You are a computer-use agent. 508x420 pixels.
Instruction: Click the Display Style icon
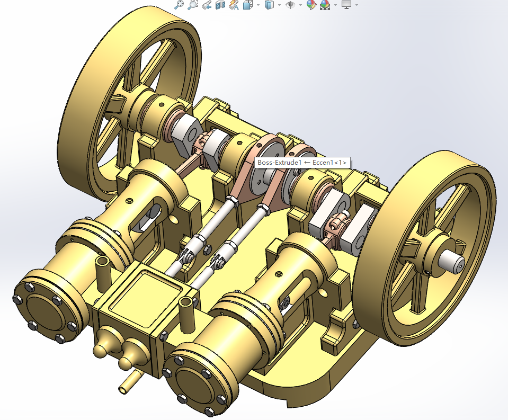[269, 5]
